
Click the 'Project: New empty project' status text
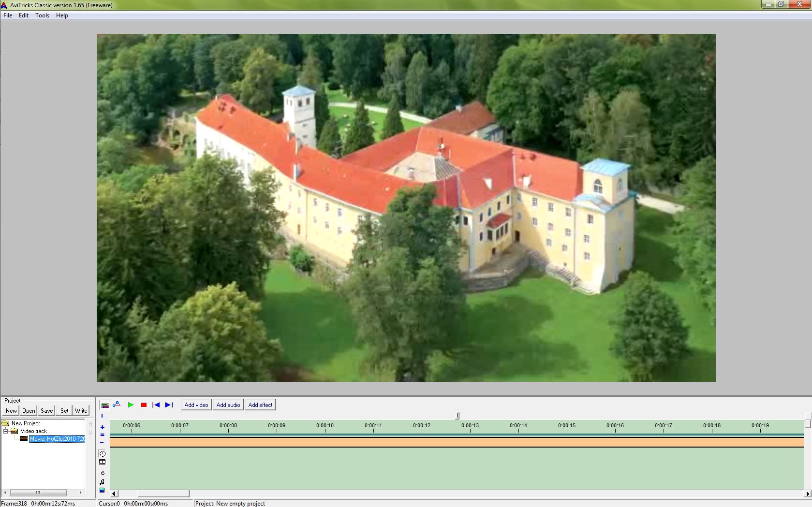[230, 504]
